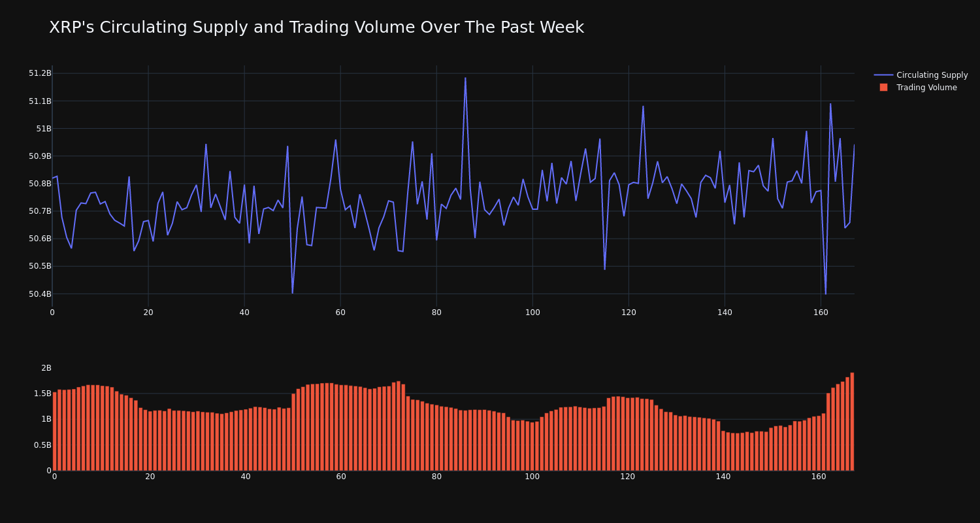Click the 80 tick on supply chart x-axis
Image resolution: width=980 pixels, height=523 pixels.
point(436,312)
